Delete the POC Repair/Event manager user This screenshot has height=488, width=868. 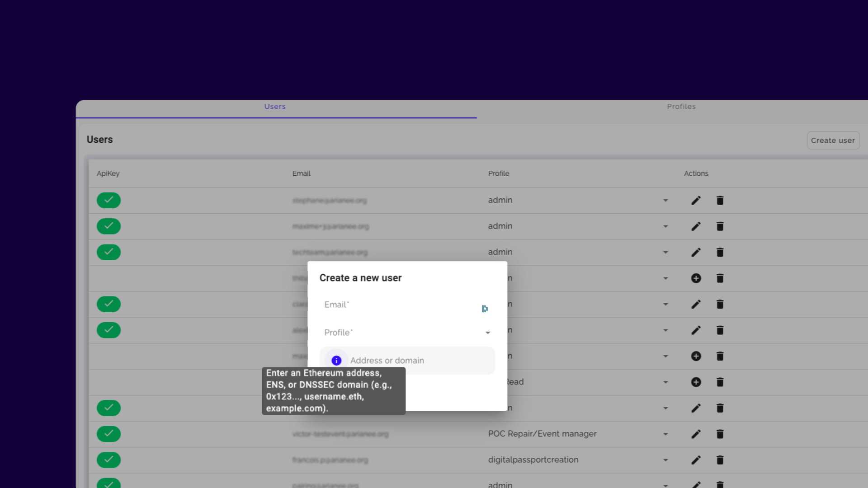click(x=720, y=434)
